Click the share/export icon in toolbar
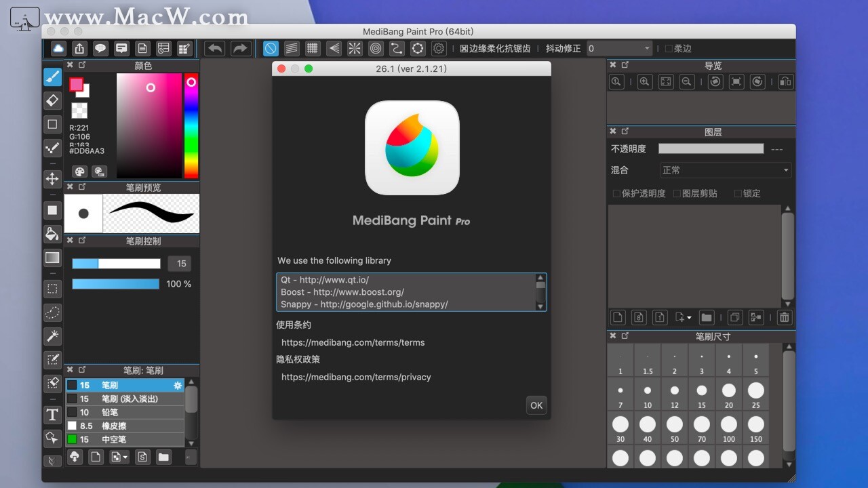Screen dimensions: 868x488 80,48
